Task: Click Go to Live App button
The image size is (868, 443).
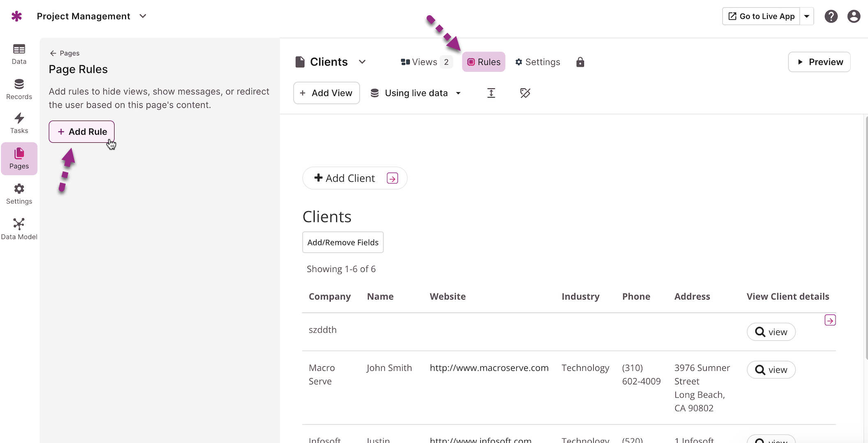Action: [761, 16]
